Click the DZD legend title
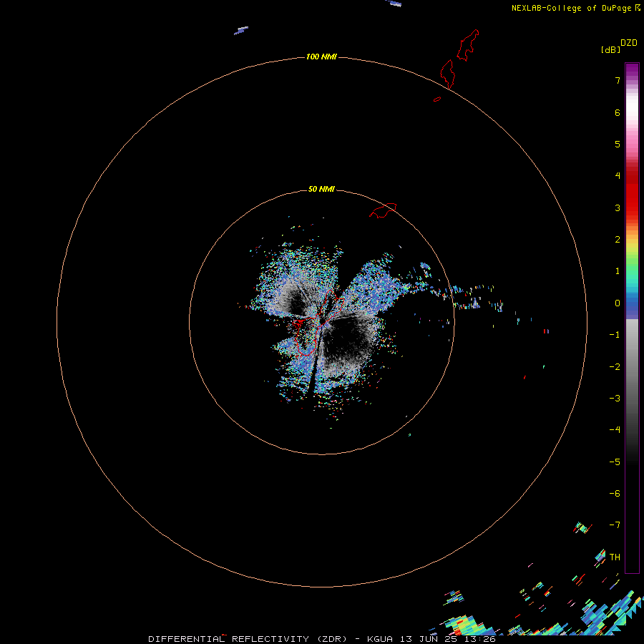The width and height of the screenshot is (644, 644). (x=629, y=43)
